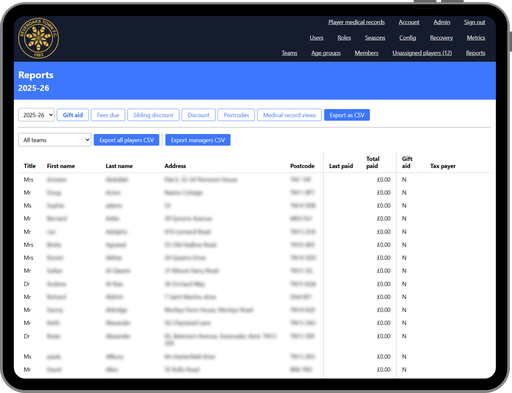Open the Player medical records link
This screenshot has height=393, width=512.
pos(356,22)
